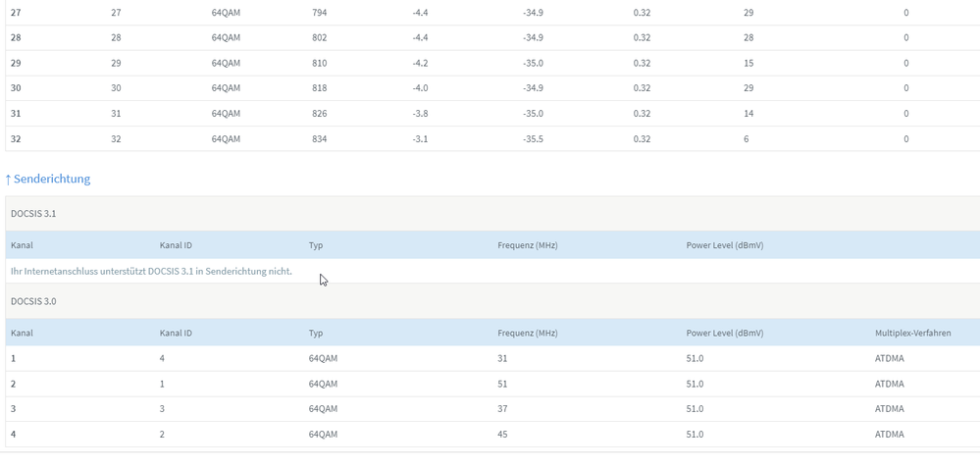Click Kanal column header in DOCSIS 3.1 table
The height and width of the screenshot is (467, 980).
22,245
